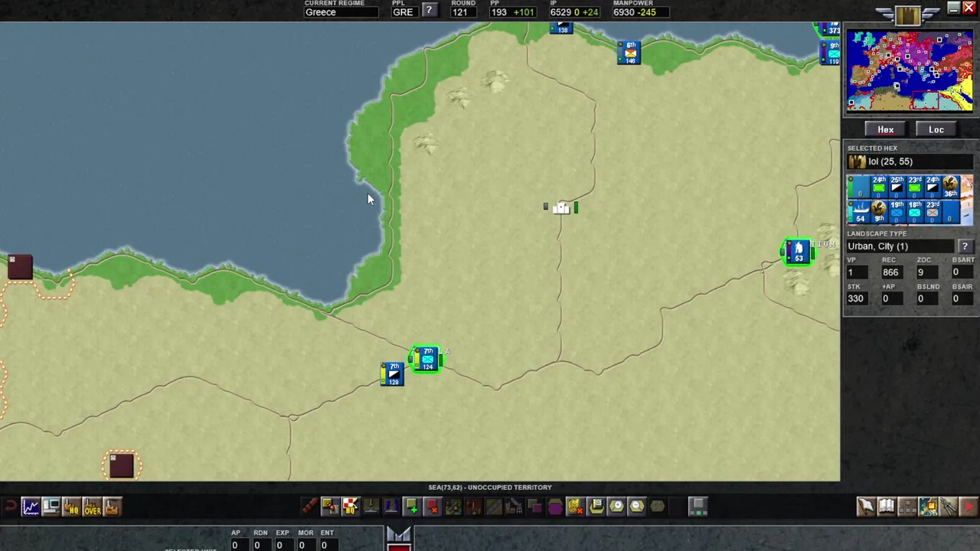Select the brown rifle attack icon
980x551 pixels.
pos(309,507)
